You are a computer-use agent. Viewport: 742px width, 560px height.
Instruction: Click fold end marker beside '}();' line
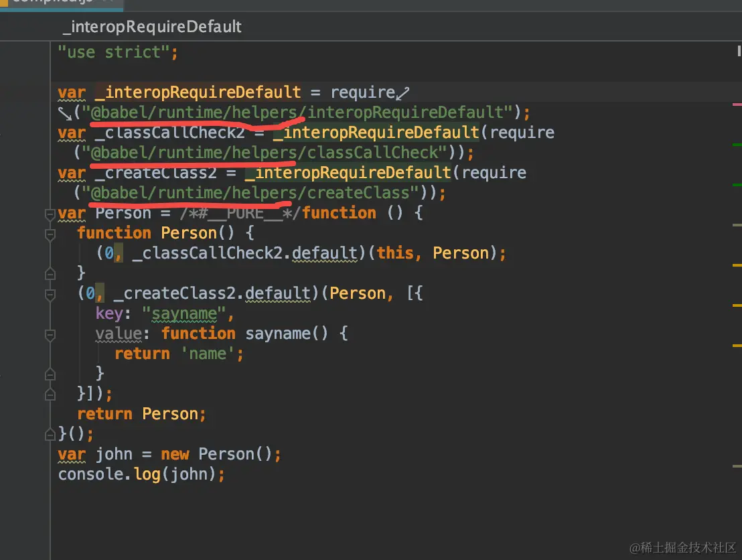(x=50, y=434)
